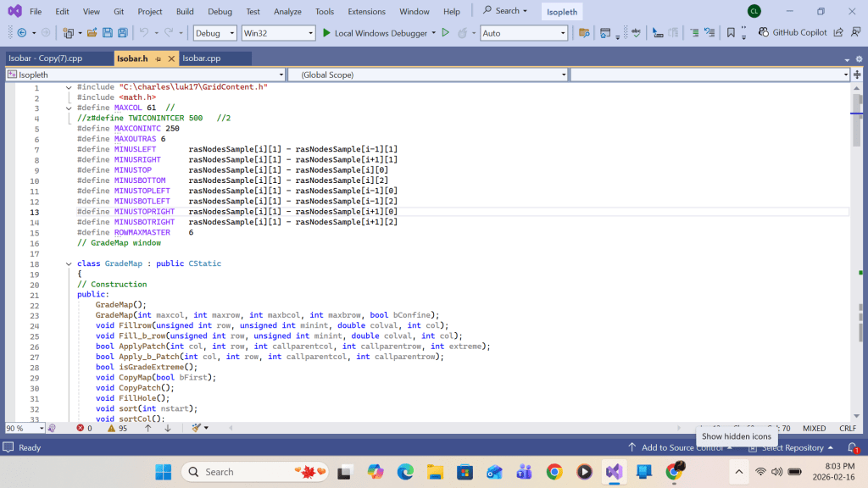Click the Open File folder icon
This screenshot has height=488, width=868.
point(90,33)
